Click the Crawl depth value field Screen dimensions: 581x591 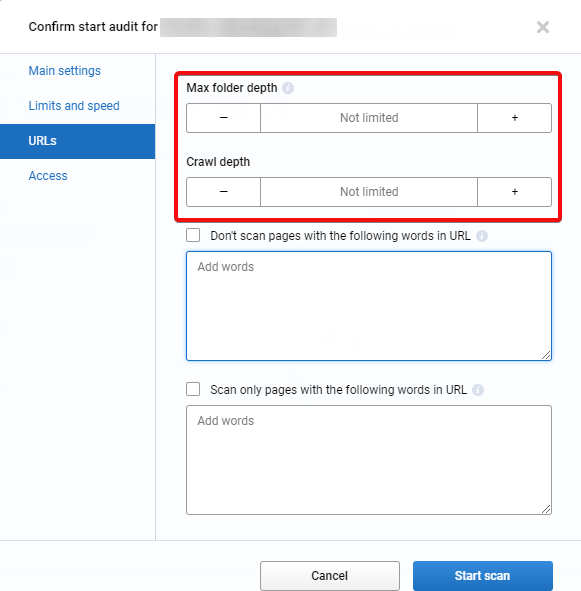pos(369,192)
